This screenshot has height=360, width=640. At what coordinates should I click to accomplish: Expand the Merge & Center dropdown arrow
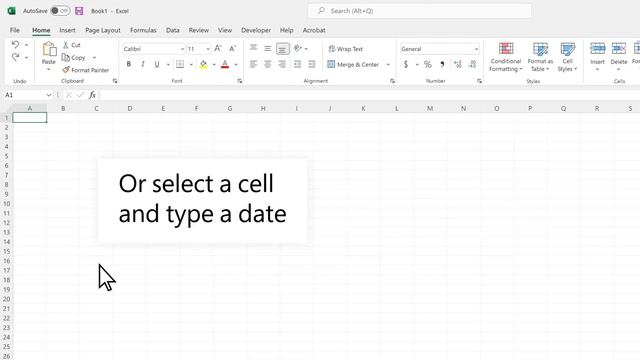(x=388, y=64)
